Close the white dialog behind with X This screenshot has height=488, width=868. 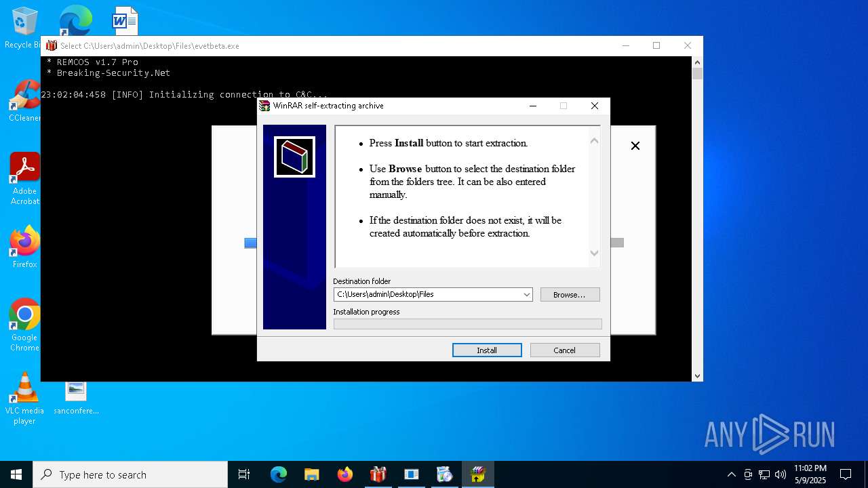[635, 146]
